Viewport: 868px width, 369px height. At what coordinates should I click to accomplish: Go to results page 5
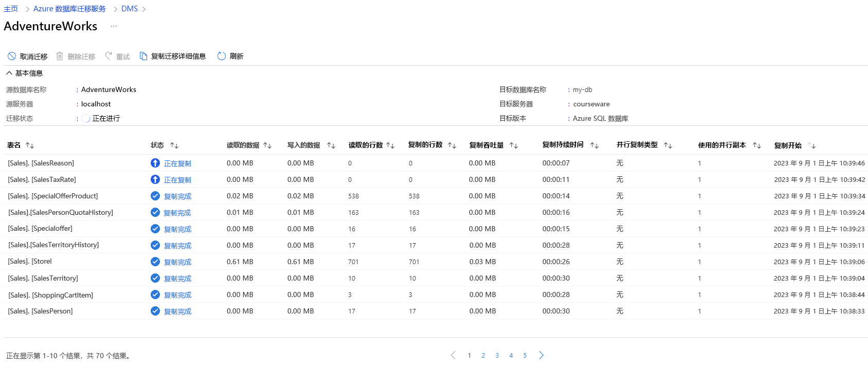(525, 355)
